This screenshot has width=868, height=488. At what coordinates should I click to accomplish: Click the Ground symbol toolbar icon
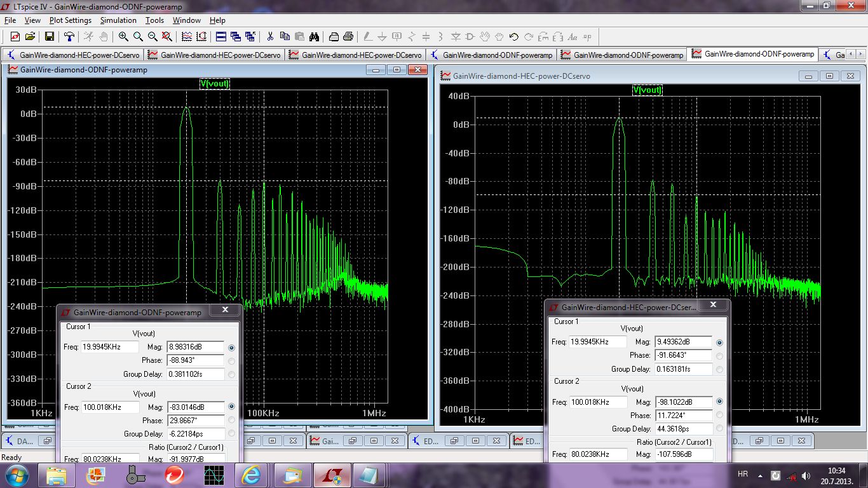pos(383,37)
